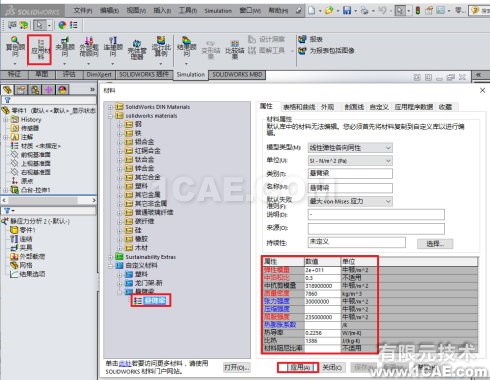Image resolution: width=490 pixels, height=380 pixels.
Task: Click the Study Advisor (算例顾问) icon
Action: (x=15, y=48)
